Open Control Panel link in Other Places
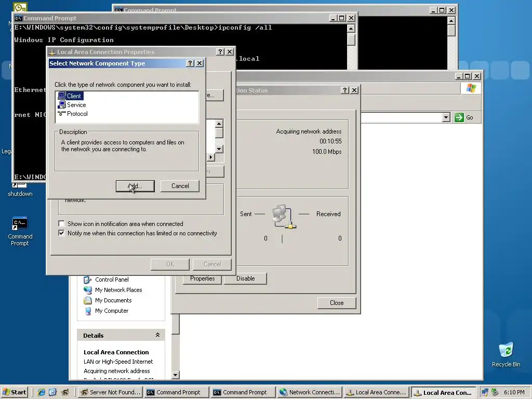 pos(112,280)
